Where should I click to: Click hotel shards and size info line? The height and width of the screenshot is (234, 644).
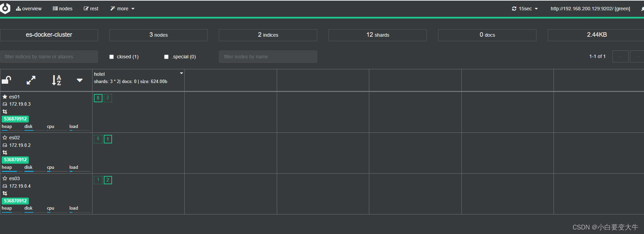point(131,82)
